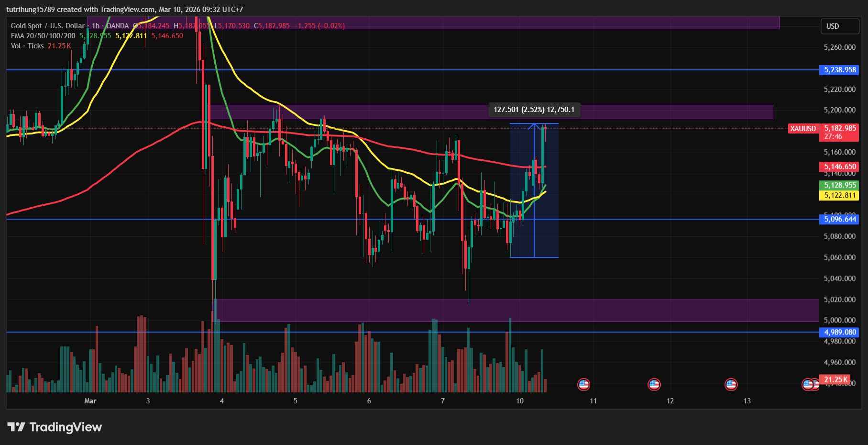
Task: Select the Vol · Ticks indicator legend
Action: point(27,46)
